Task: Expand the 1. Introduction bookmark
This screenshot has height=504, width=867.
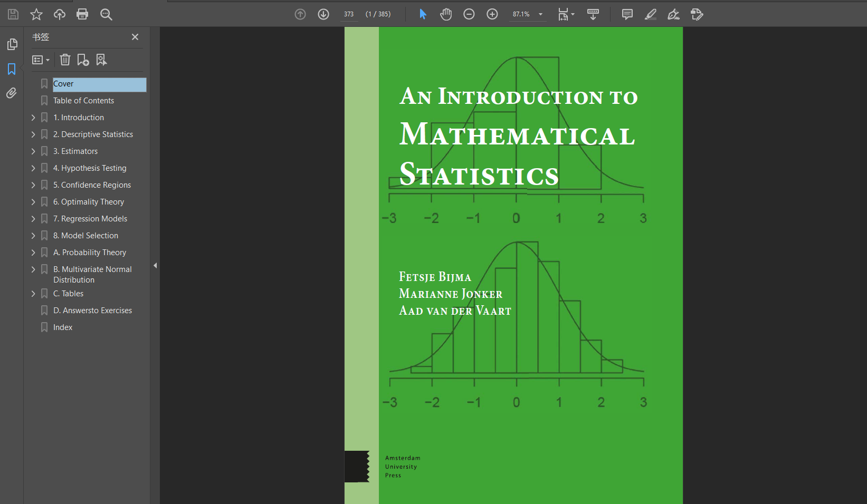Action: point(33,118)
